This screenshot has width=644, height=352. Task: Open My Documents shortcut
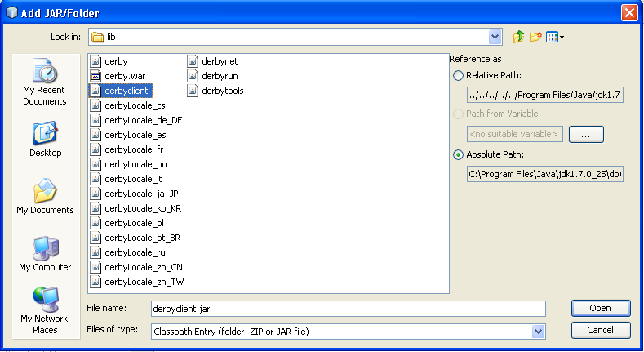[x=45, y=196]
